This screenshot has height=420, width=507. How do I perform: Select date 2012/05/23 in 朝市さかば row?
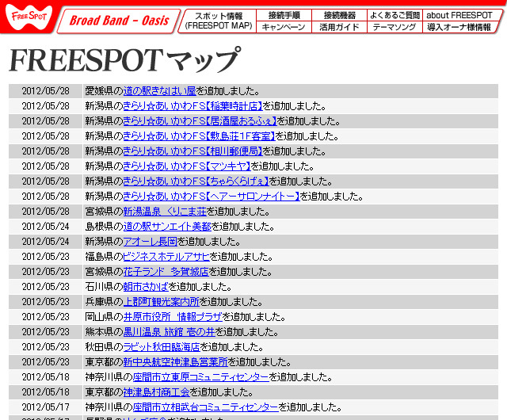click(x=46, y=287)
